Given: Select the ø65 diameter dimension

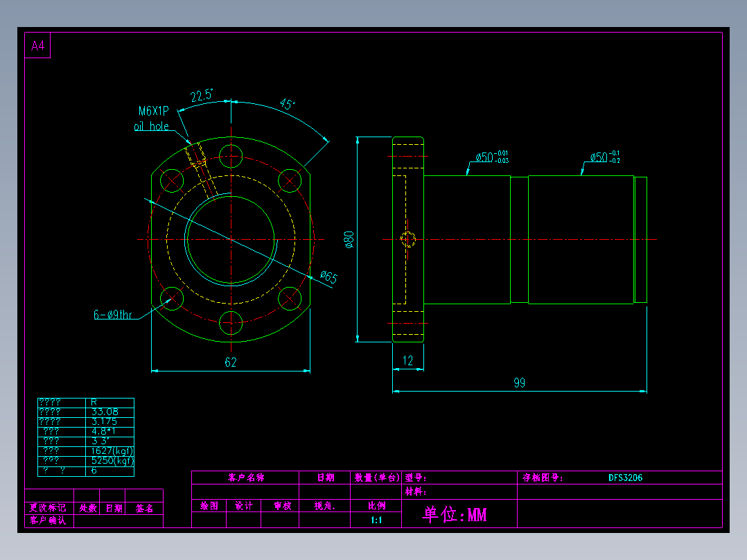Looking at the screenshot, I should [x=328, y=277].
